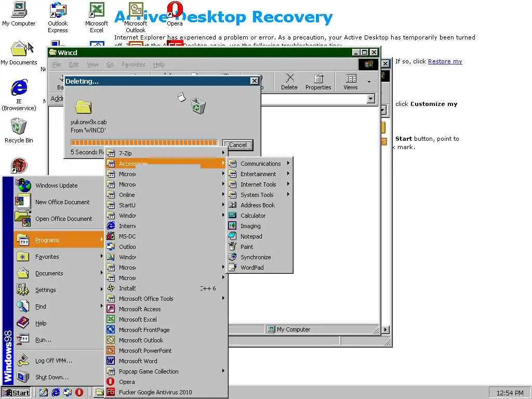Screen dimensions: 532x399
Task: Click Properties in the Wincd toolbar
Action: [318, 82]
